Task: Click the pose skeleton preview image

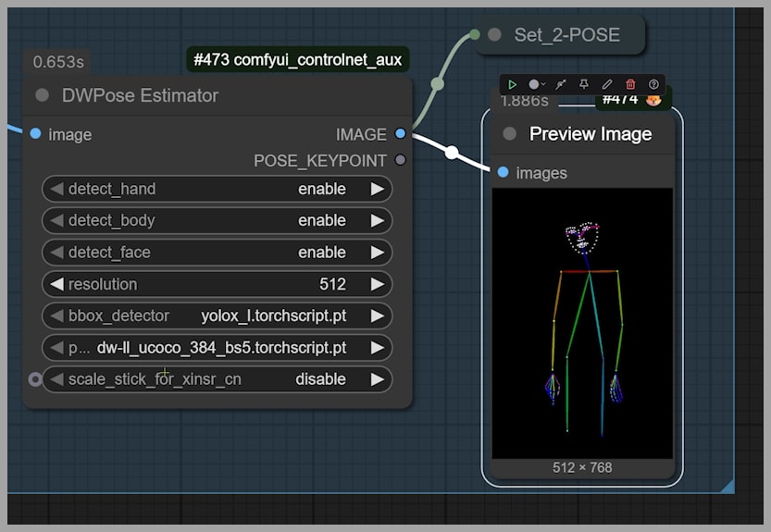Action: [582, 323]
